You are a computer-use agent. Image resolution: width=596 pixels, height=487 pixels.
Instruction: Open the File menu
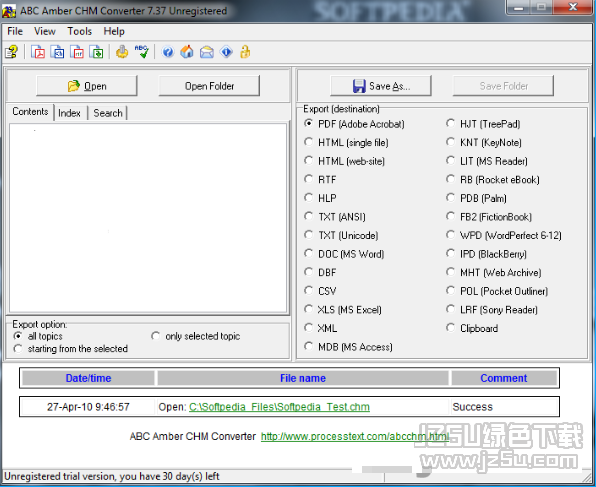click(x=15, y=31)
